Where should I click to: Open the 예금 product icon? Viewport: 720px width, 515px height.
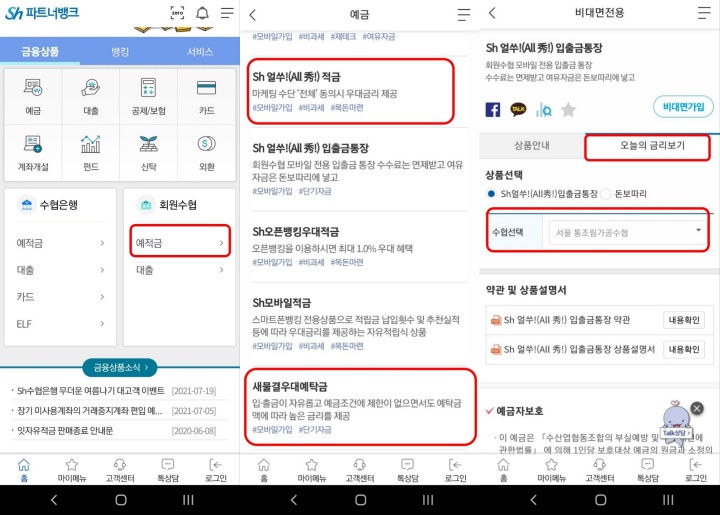(x=33, y=96)
